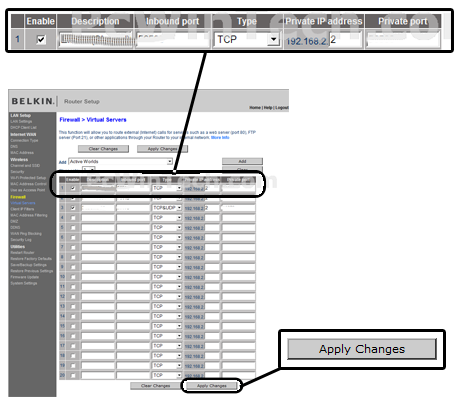The image size is (458, 398).
Task: Enable the row 3 virtual server checkbox
Action: (73, 208)
